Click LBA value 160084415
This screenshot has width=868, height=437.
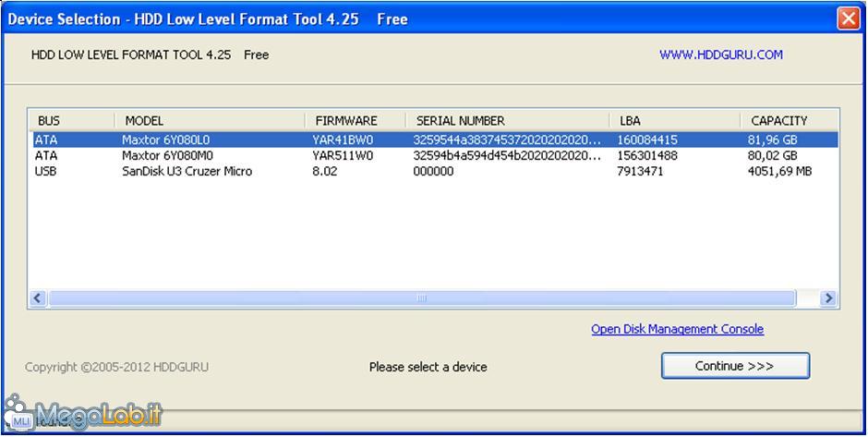click(x=647, y=140)
